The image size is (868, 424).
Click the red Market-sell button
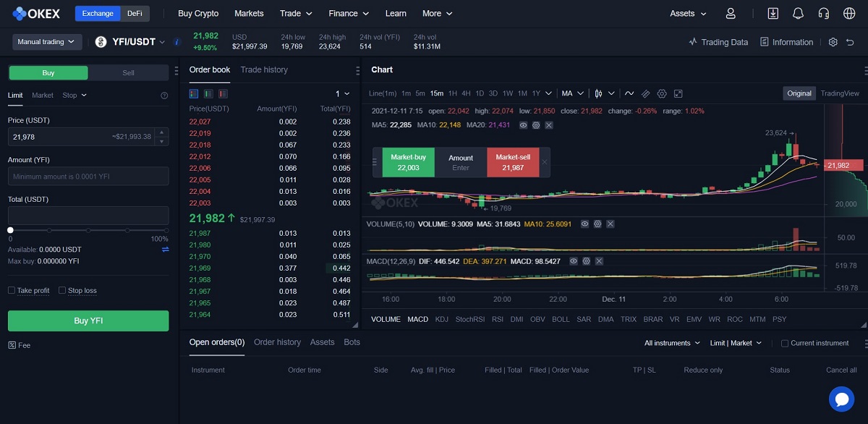point(512,162)
